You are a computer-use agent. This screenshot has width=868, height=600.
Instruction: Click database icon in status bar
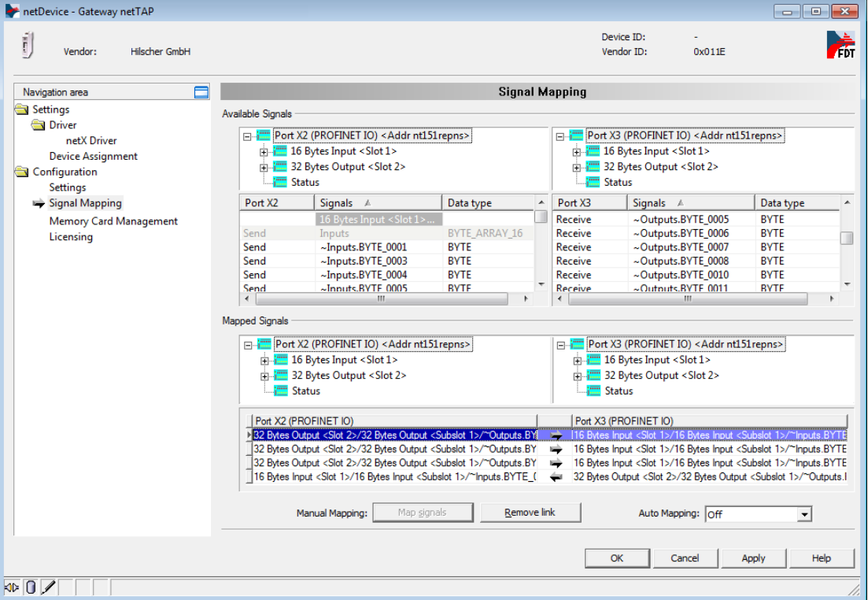(31, 587)
